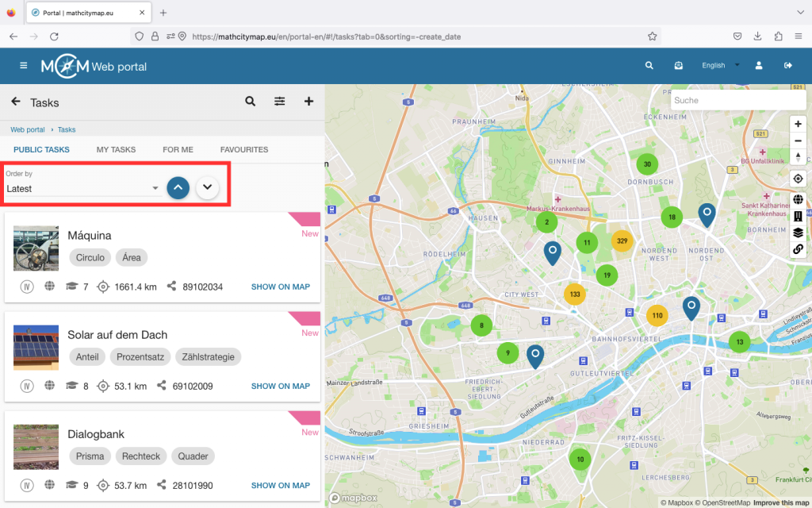Click the filter sliders icon in Tasks panel
This screenshot has width=812, height=508.
pyautogui.click(x=280, y=102)
